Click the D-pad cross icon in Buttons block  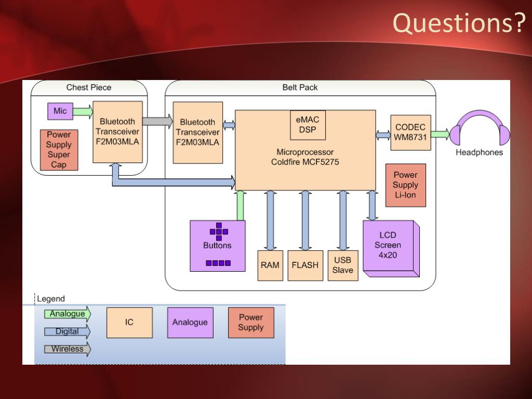[219, 232]
